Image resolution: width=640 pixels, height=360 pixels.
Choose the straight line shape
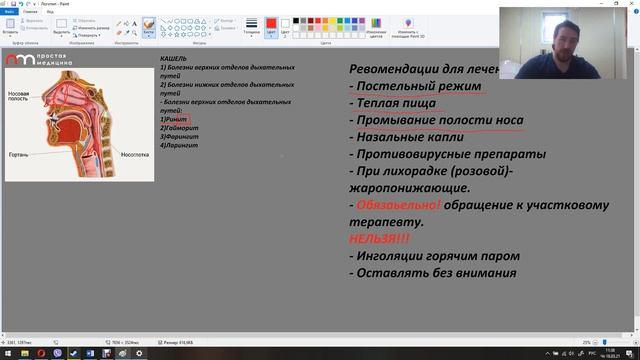(163, 21)
